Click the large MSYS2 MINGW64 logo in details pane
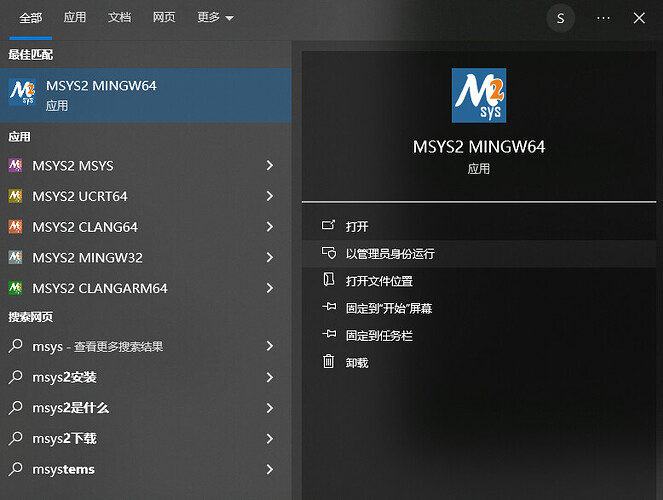 [478, 95]
